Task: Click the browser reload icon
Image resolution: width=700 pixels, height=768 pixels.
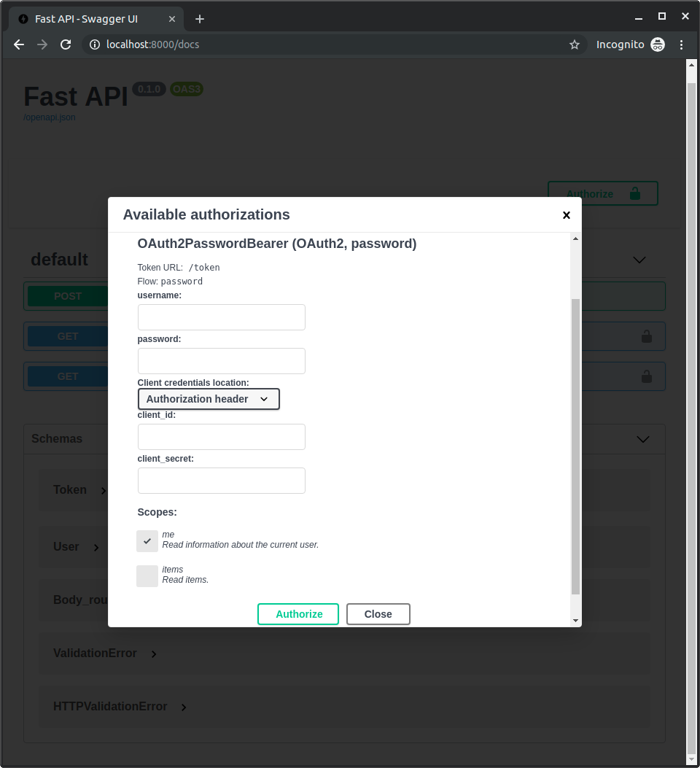Action: [x=66, y=44]
